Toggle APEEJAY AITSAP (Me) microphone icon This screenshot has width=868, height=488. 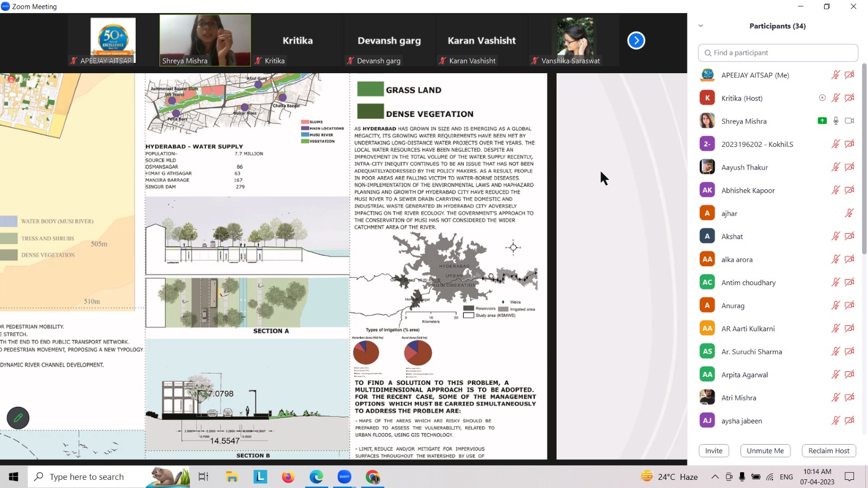pos(835,75)
